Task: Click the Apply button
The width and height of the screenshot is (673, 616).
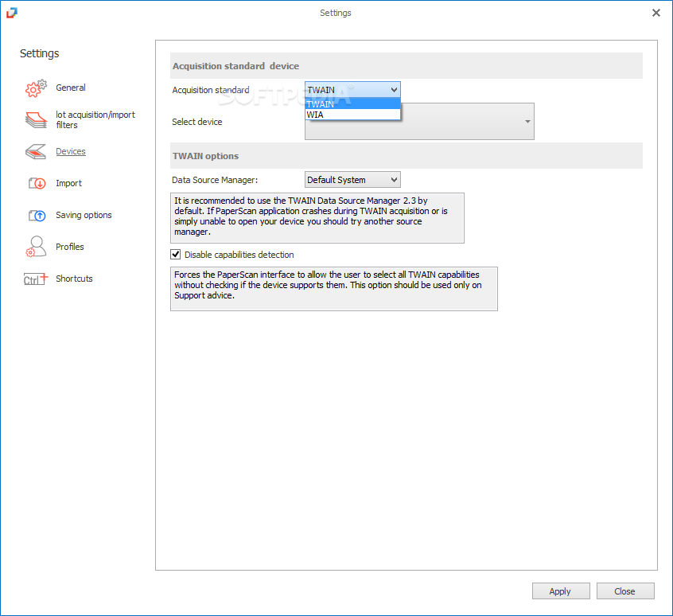Action: coord(561,591)
